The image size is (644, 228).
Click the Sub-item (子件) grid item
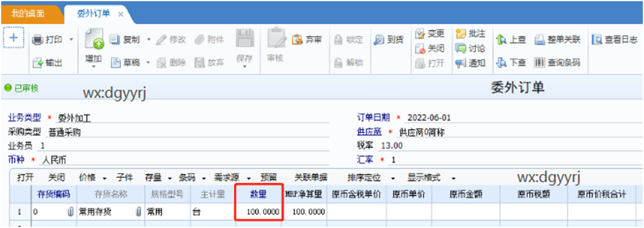(124, 177)
